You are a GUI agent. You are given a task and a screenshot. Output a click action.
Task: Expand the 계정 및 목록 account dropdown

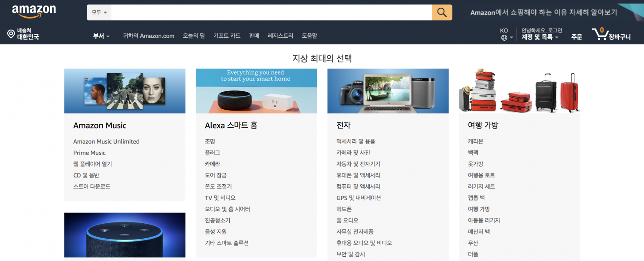coord(540,37)
